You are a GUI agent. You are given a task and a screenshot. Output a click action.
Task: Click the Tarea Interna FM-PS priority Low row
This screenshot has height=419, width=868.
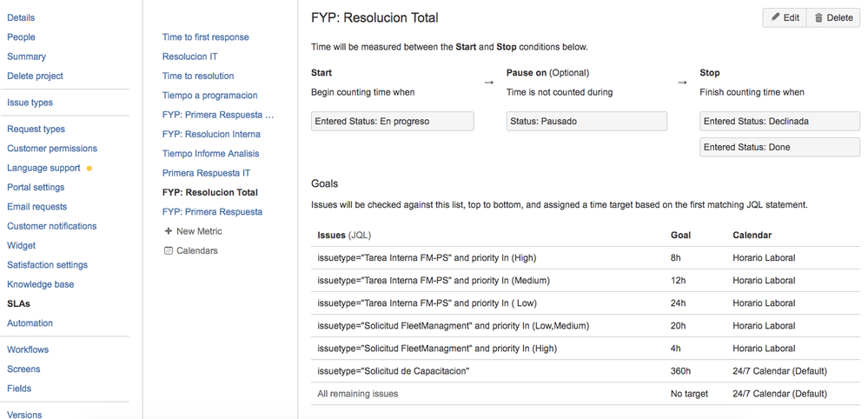click(x=586, y=303)
